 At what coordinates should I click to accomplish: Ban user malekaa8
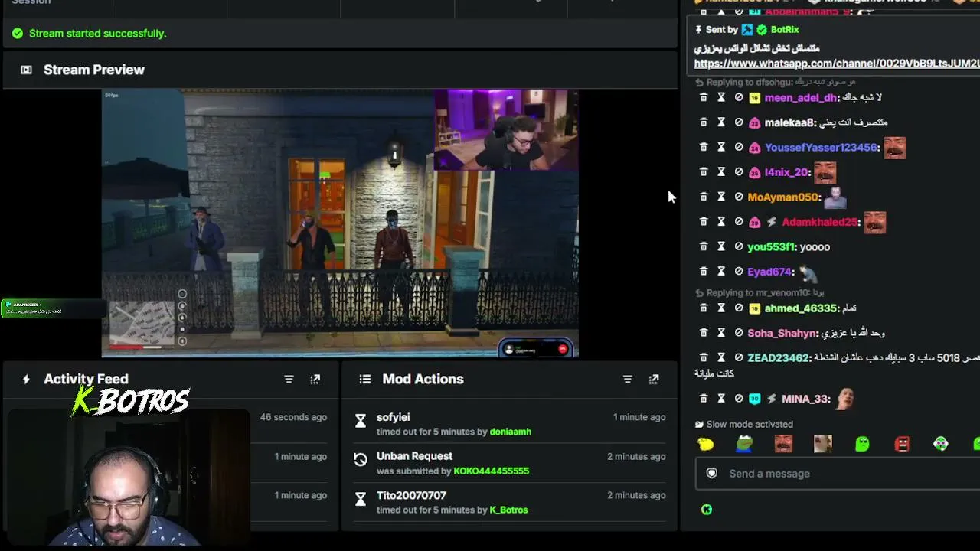(739, 122)
